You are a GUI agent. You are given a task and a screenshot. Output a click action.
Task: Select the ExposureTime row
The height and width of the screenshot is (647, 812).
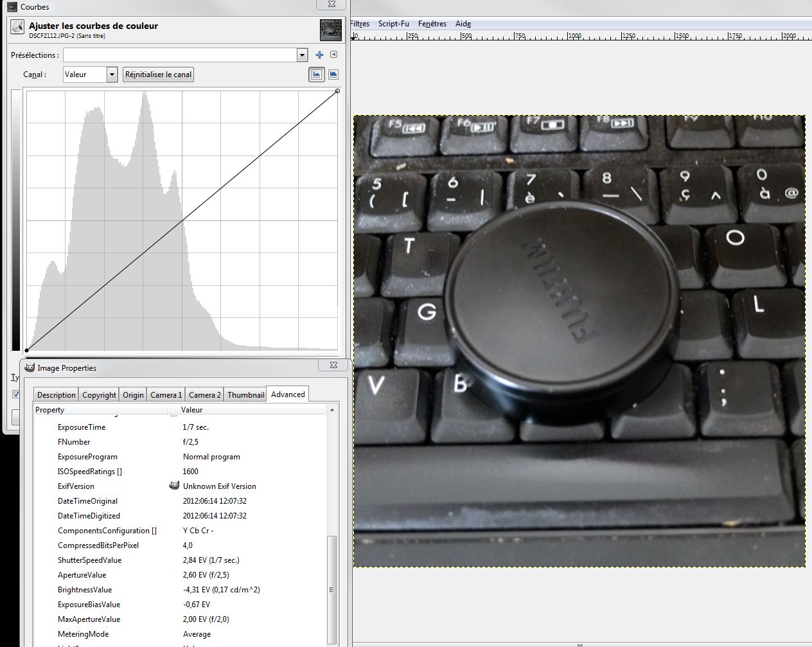(181, 427)
